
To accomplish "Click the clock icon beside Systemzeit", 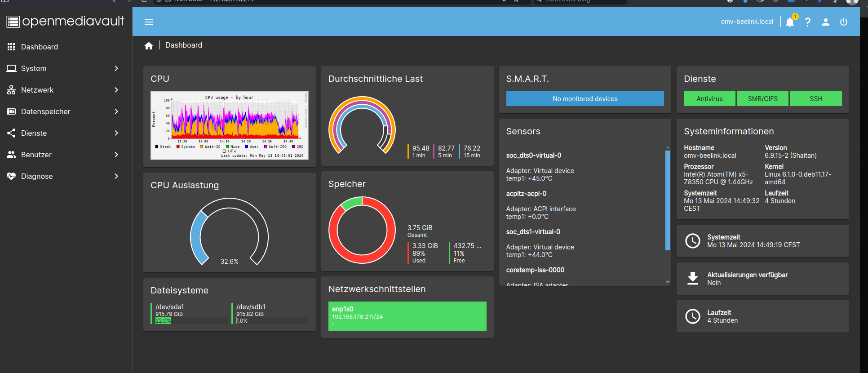I will (x=693, y=241).
